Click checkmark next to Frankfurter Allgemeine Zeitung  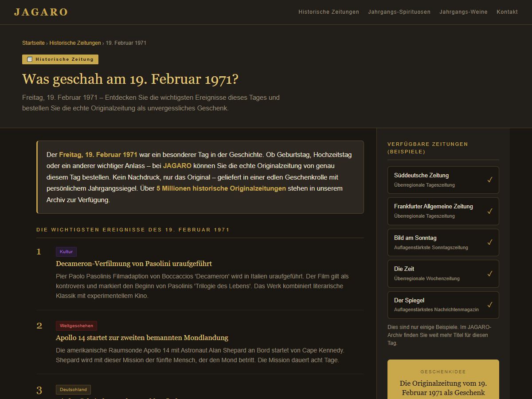[490, 211]
